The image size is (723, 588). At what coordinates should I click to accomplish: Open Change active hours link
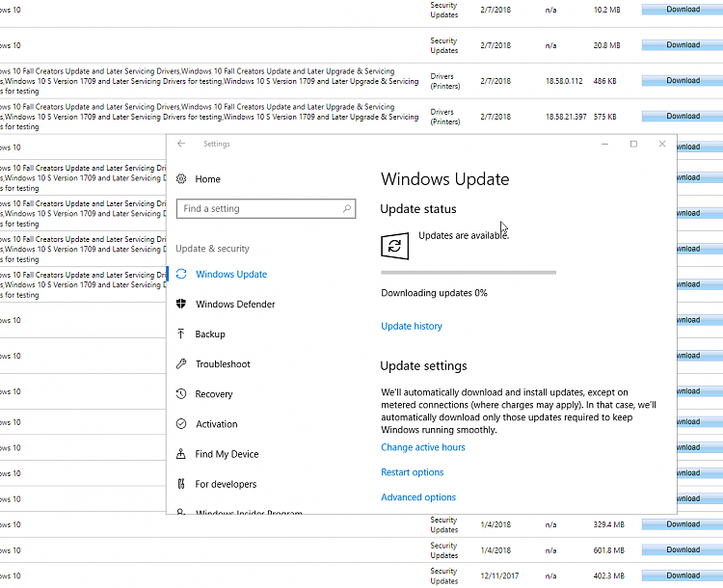click(x=423, y=447)
